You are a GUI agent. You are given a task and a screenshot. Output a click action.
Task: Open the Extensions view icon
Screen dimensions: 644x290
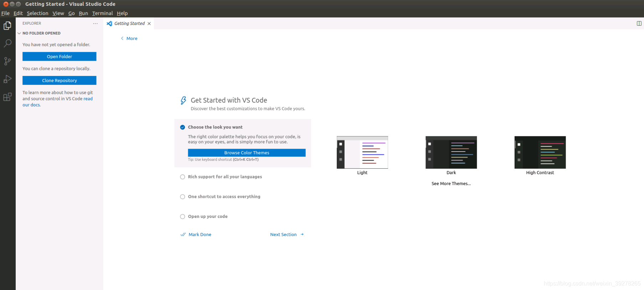click(x=7, y=97)
